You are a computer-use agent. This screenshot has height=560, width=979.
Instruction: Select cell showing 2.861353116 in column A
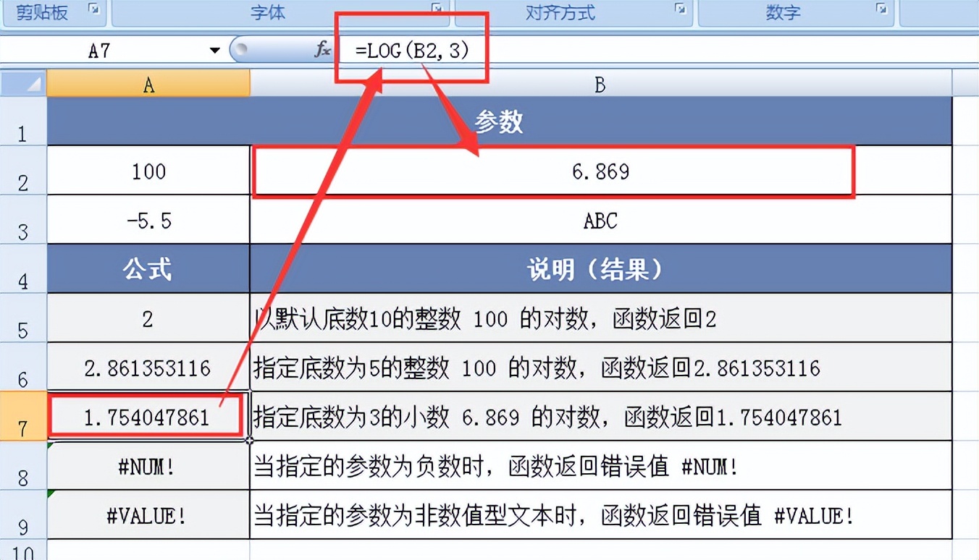click(148, 368)
